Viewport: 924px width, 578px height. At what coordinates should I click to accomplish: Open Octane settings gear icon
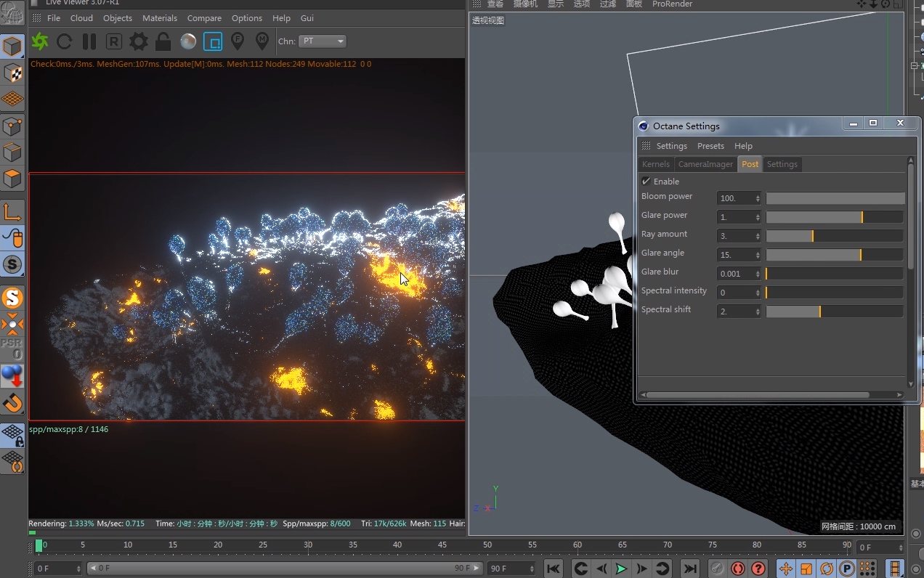click(139, 41)
